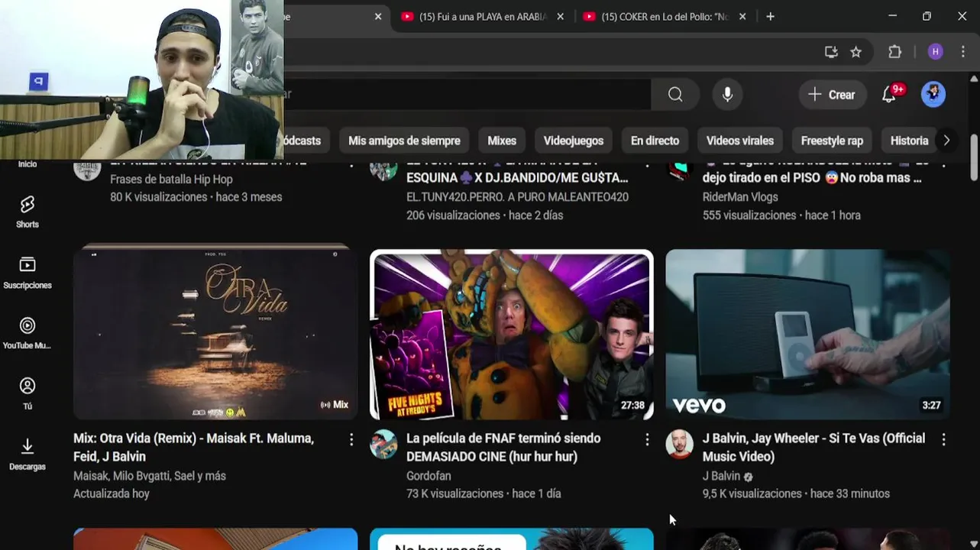Viewport: 980px width, 550px height.
Task: Click '80 K visualizaciones • hace 3 meses' text
Action: (x=196, y=197)
